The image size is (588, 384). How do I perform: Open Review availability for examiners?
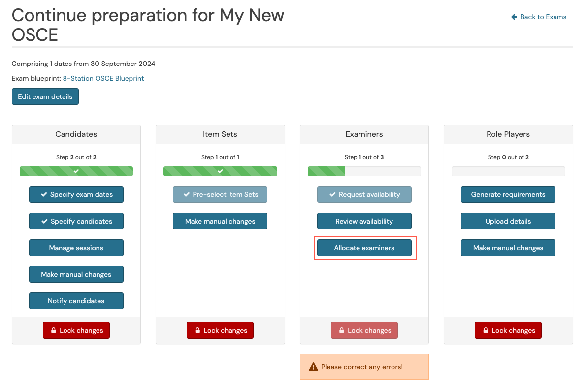pos(364,221)
